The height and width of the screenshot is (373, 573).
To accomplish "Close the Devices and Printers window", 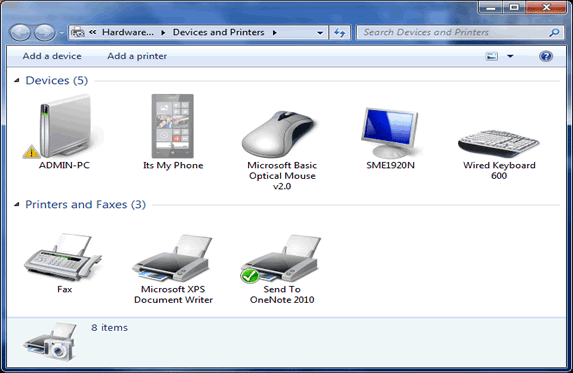I will coord(546,7).
